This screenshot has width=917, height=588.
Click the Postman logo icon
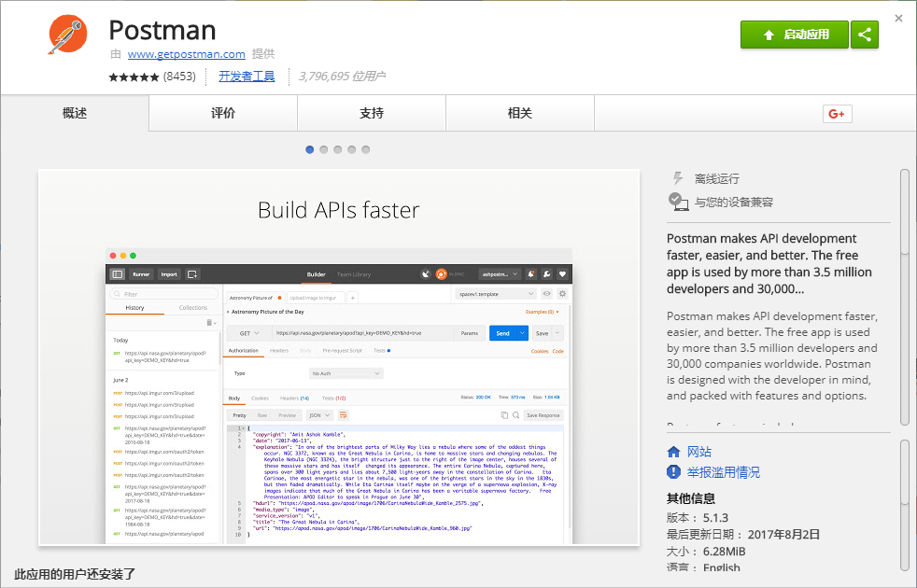68,35
